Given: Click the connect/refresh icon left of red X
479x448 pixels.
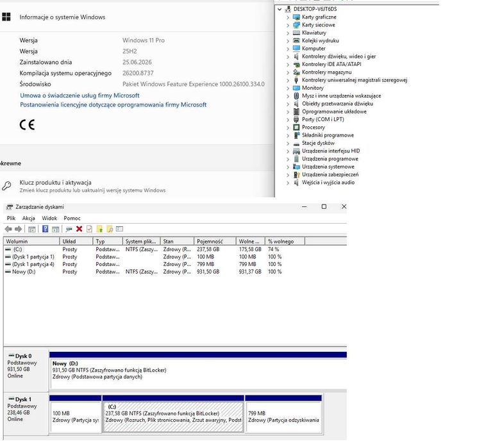Looking at the screenshot, I should [69, 229].
